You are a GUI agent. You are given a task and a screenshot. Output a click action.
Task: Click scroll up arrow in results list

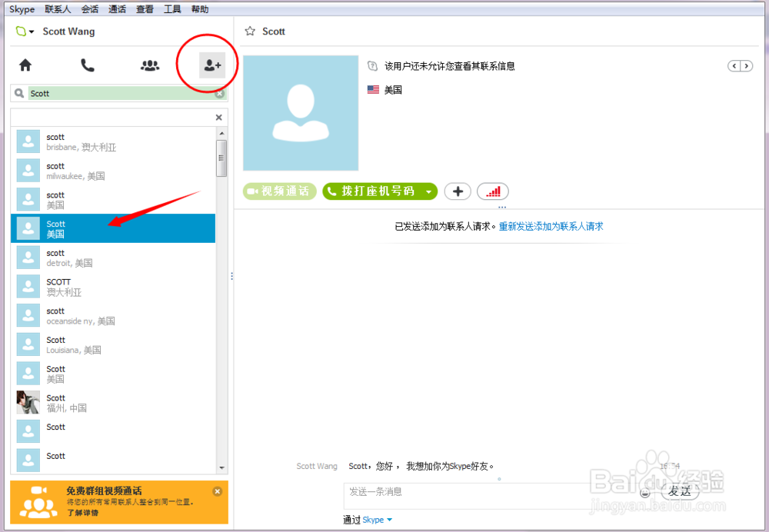(x=221, y=133)
